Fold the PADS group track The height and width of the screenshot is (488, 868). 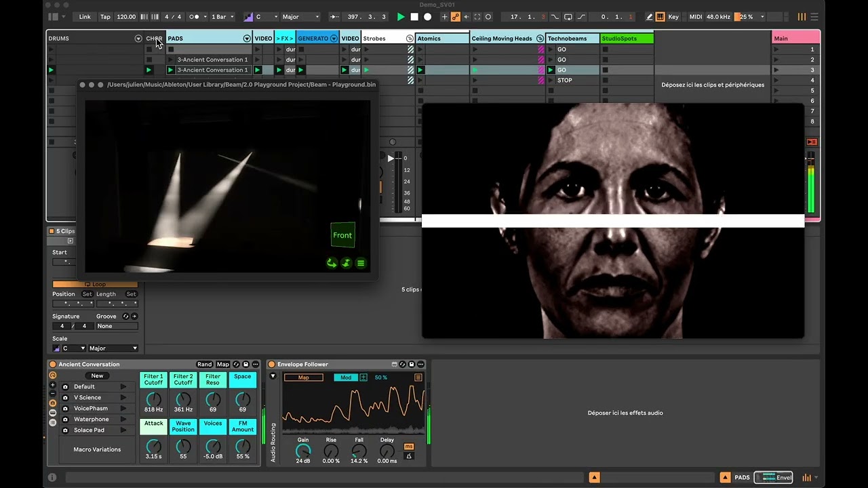[247, 39]
